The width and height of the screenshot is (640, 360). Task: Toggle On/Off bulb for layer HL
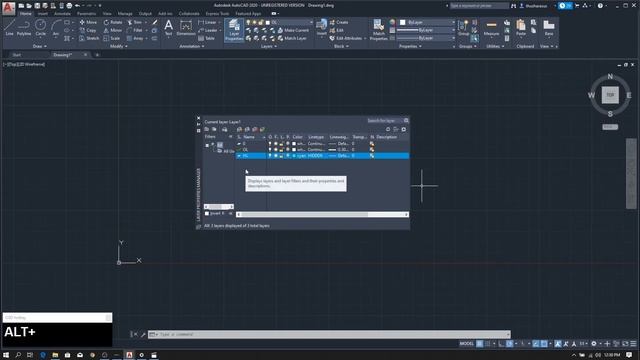(x=269, y=156)
